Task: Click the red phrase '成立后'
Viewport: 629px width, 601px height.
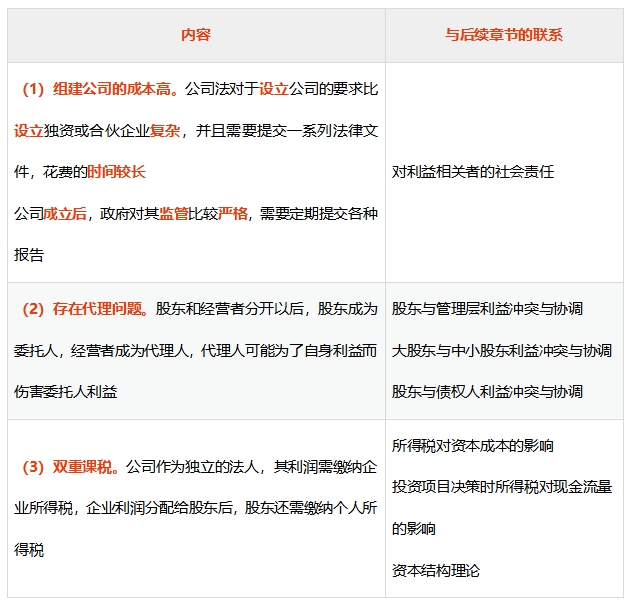Action: pos(65,213)
